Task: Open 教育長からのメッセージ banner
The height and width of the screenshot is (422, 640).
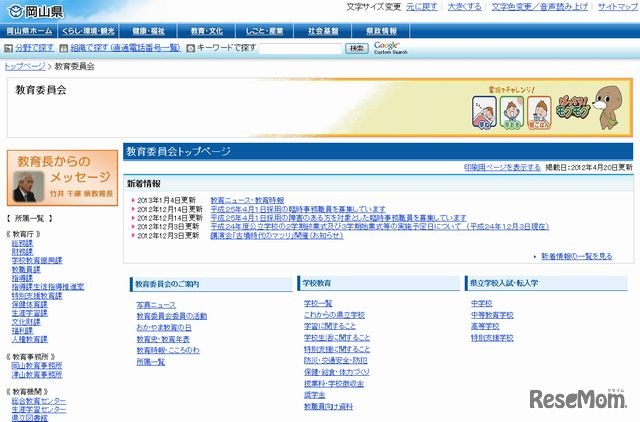Action: [62, 178]
